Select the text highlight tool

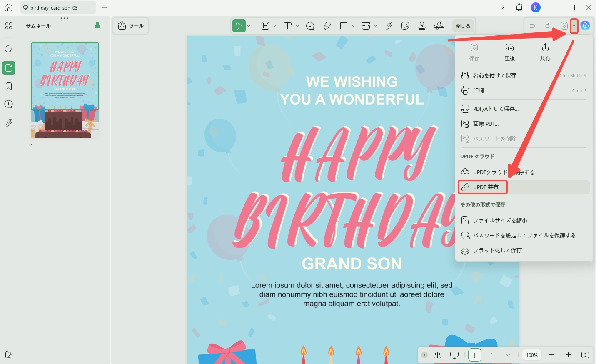[x=265, y=26]
